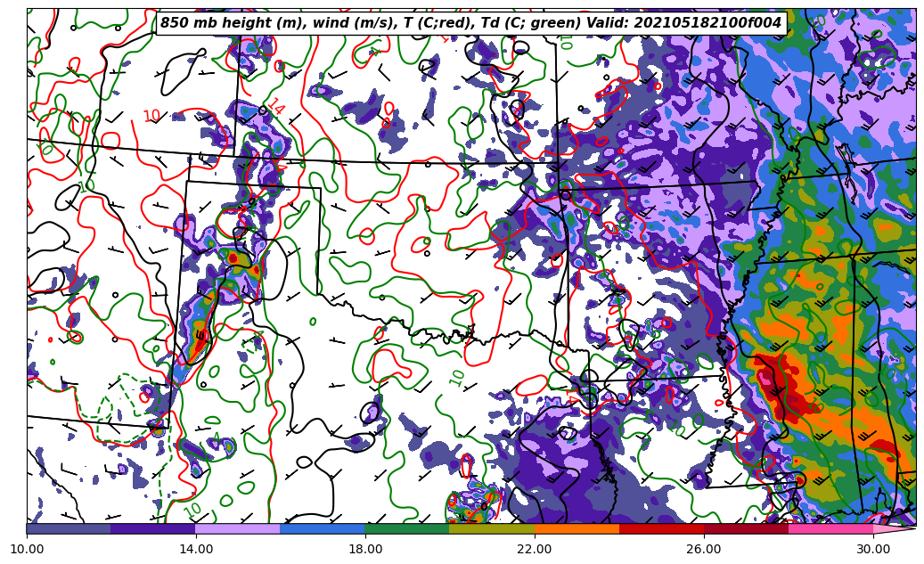Click the dark crimson 26–28 colorbar segment
Image resolution: width=924 pixels, height=564 pixels.
click(x=746, y=528)
